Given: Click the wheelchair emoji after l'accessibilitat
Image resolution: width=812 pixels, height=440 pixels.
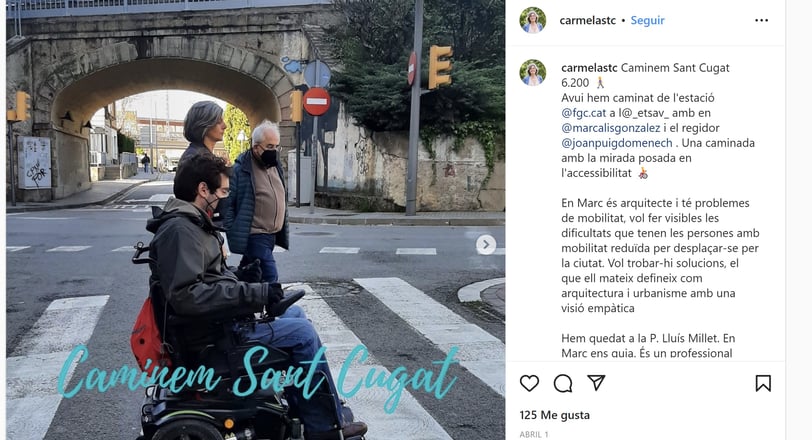Looking at the screenshot, I should tap(643, 173).
